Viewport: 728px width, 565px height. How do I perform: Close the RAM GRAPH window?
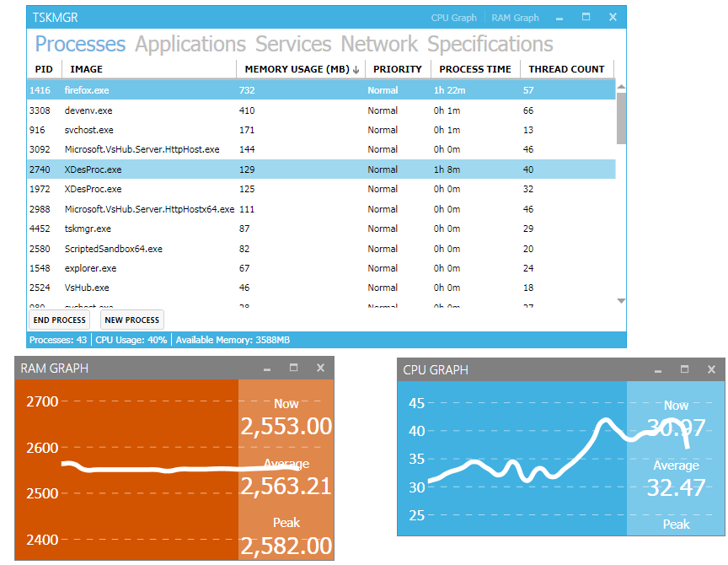[320, 368]
